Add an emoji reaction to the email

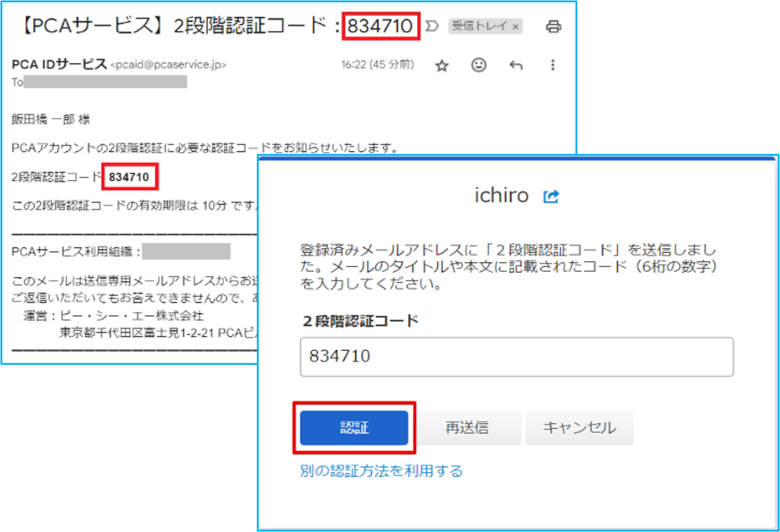(479, 65)
